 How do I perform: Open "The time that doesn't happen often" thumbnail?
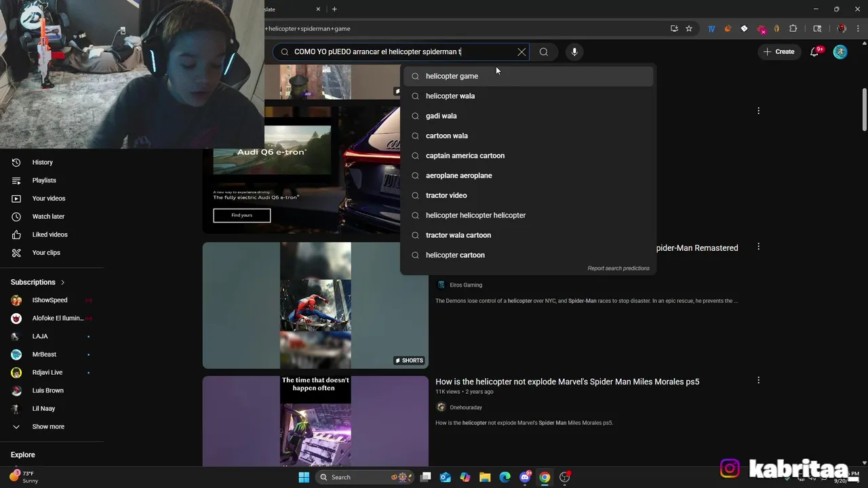click(x=315, y=421)
